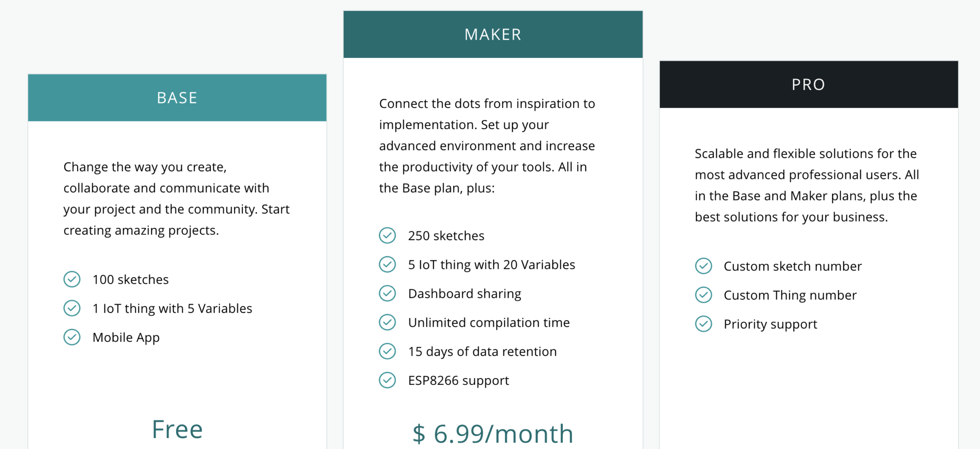Viewport: 980px width, 449px height.
Task: Click check icon beside Custom Thing number
Action: pos(703,295)
